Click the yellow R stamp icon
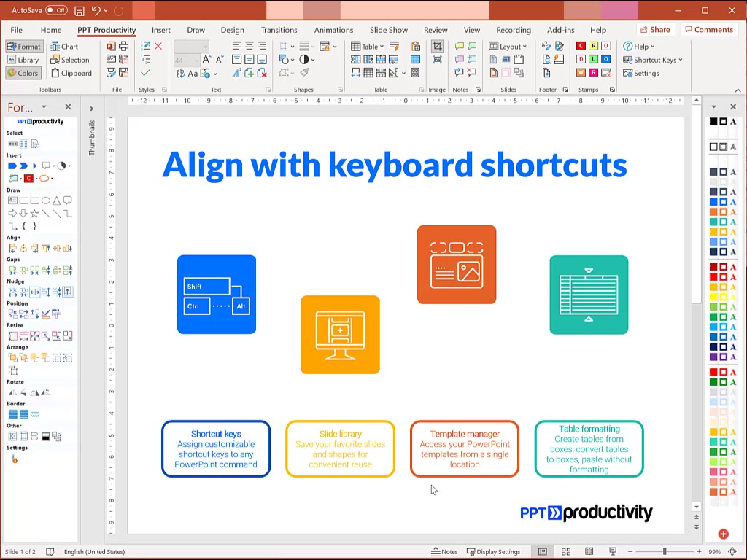Viewport: 747px width, 560px height. pyautogui.click(x=593, y=46)
